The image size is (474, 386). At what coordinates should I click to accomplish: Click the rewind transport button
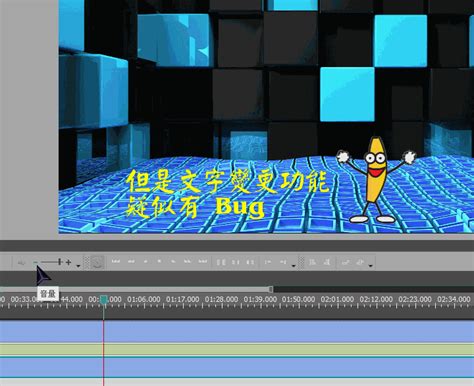[x=131, y=262]
